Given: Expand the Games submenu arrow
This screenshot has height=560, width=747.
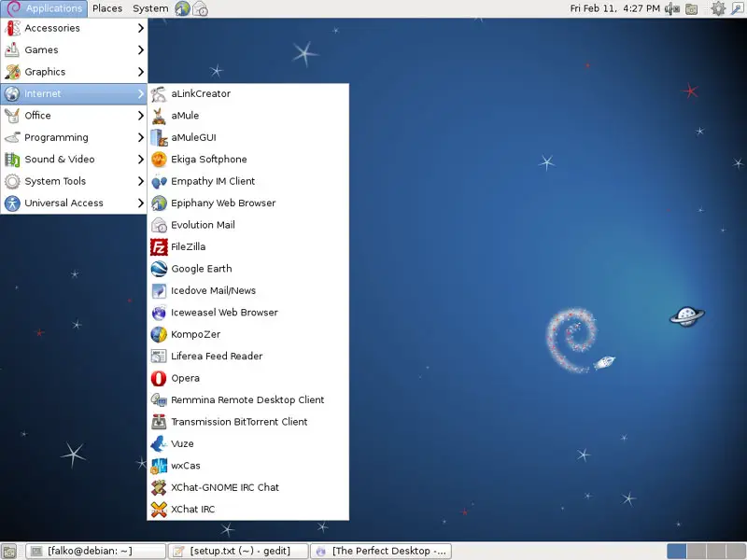Looking at the screenshot, I should click(x=141, y=50).
